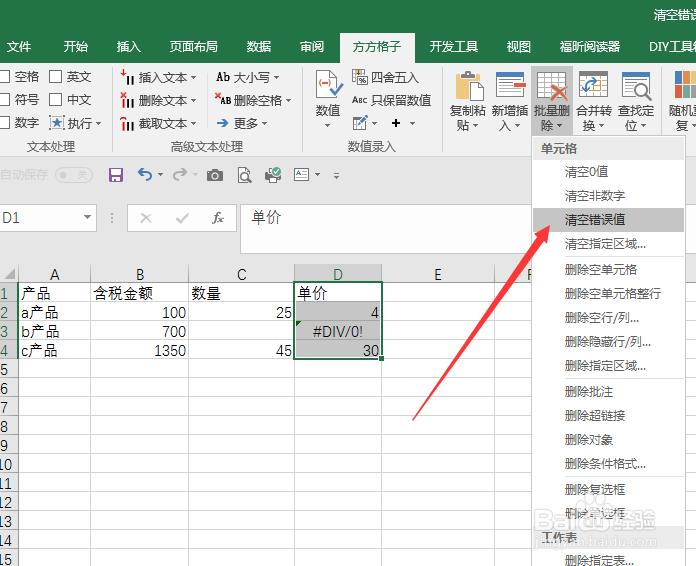Switch to the 页面布局 tab

194,47
